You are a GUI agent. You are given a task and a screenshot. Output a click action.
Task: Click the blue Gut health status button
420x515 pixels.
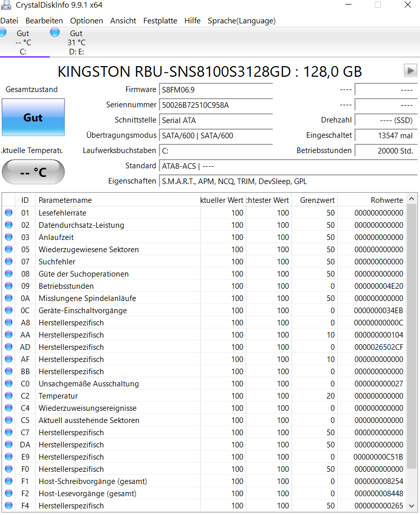33,117
